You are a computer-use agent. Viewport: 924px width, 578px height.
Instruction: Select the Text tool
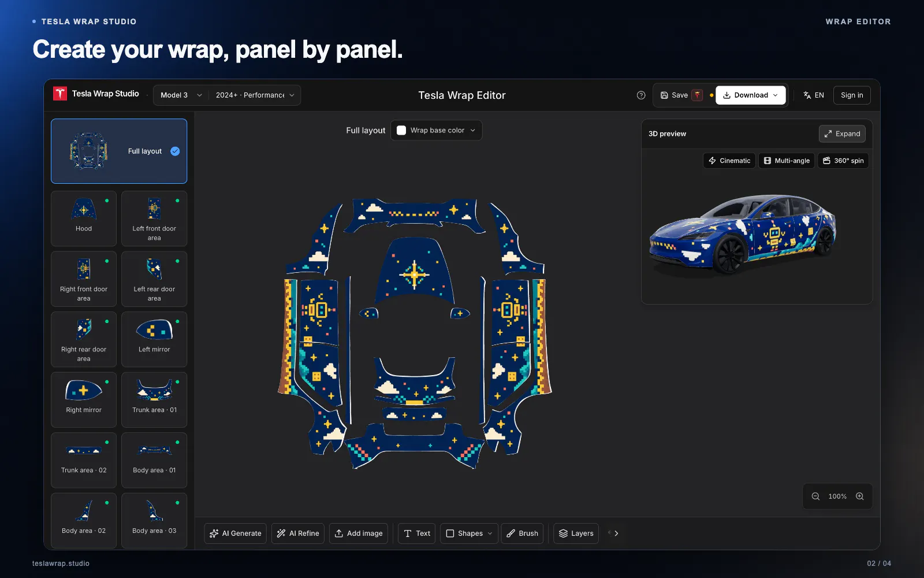(417, 533)
